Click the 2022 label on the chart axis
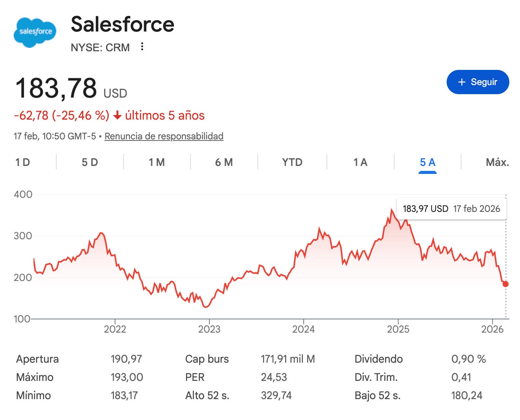The height and width of the screenshot is (420, 520). 115,329
